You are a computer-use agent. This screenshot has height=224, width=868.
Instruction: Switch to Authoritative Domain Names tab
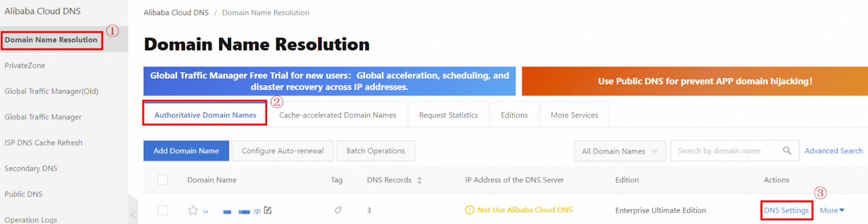(x=205, y=115)
